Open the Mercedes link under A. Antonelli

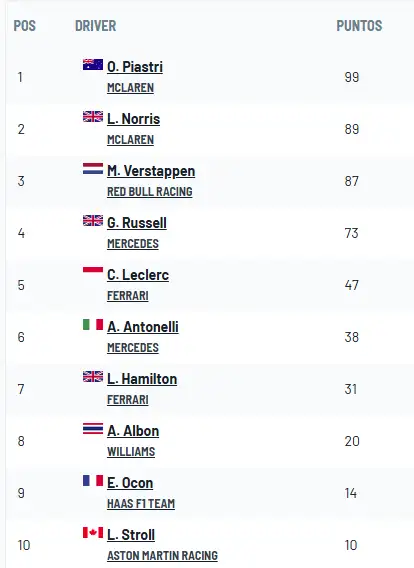click(133, 348)
